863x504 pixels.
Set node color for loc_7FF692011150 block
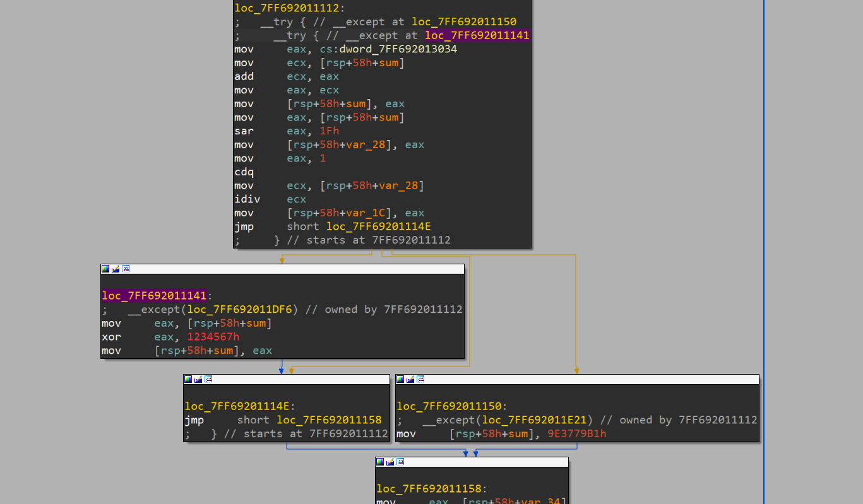[x=400, y=379]
